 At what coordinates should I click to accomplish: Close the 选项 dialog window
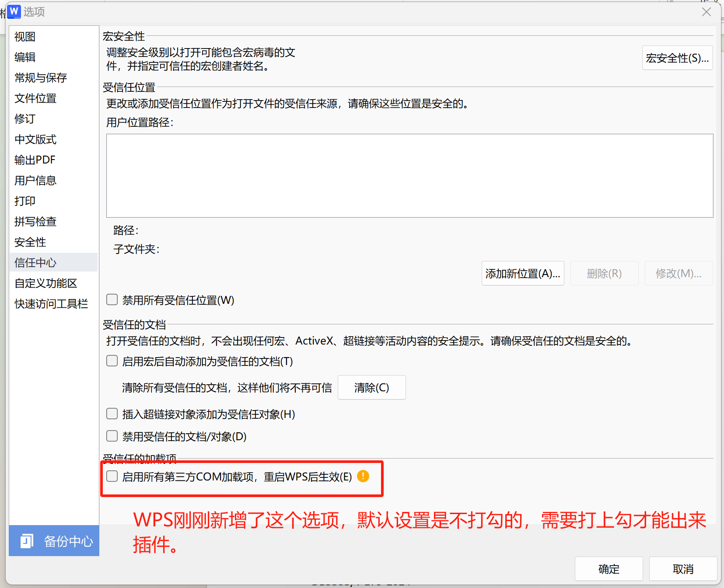tap(706, 12)
